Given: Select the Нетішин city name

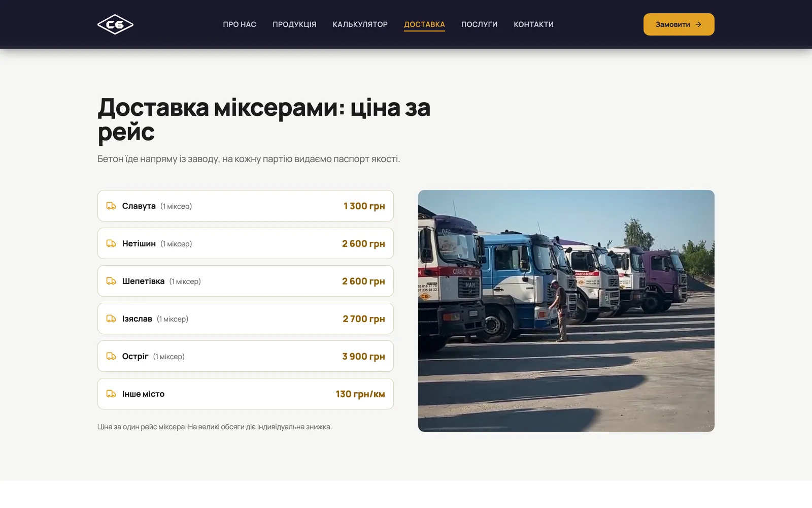Looking at the screenshot, I should click(139, 243).
